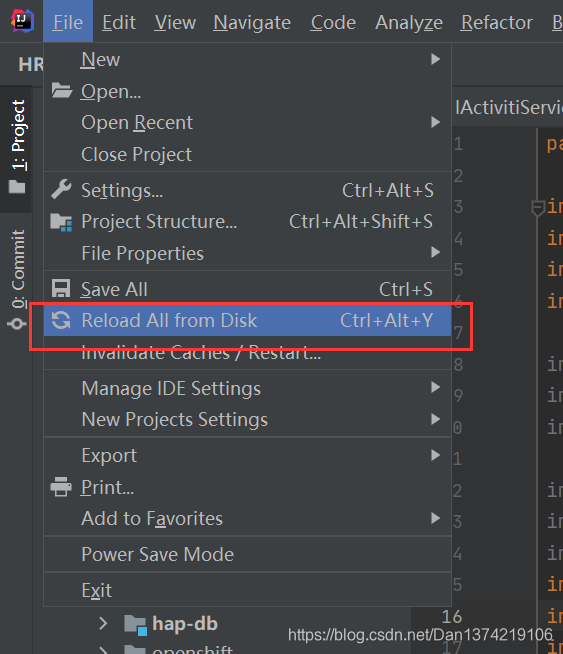The width and height of the screenshot is (563, 654).
Task: Click the Print printer icon
Action: [x=61, y=487]
